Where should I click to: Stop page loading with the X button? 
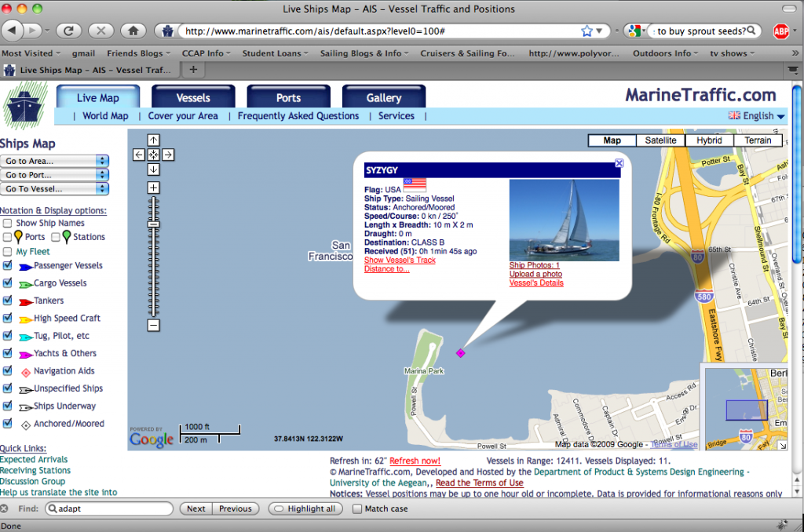[x=101, y=31]
